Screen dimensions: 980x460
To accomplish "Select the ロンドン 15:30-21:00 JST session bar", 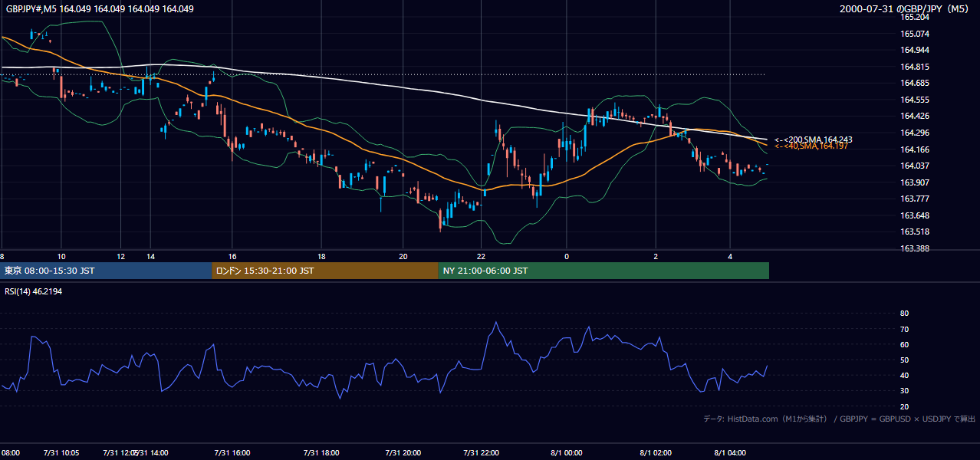I will (325, 271).
